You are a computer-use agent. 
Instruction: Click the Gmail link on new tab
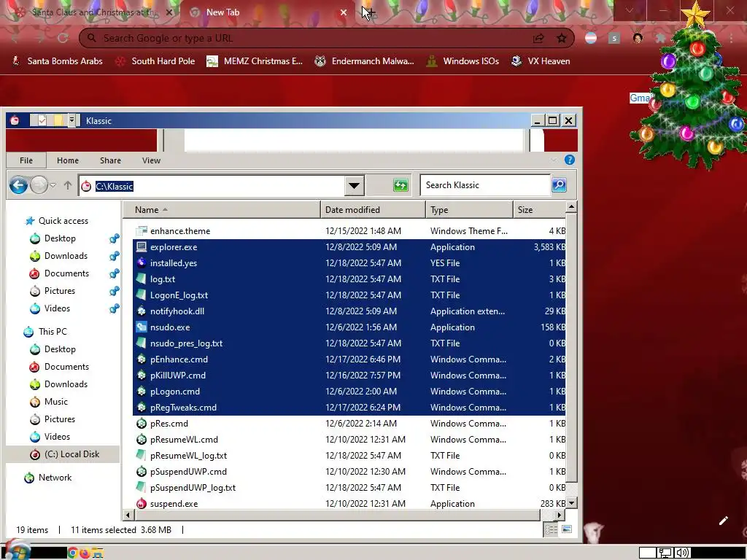tap(640, 98)
